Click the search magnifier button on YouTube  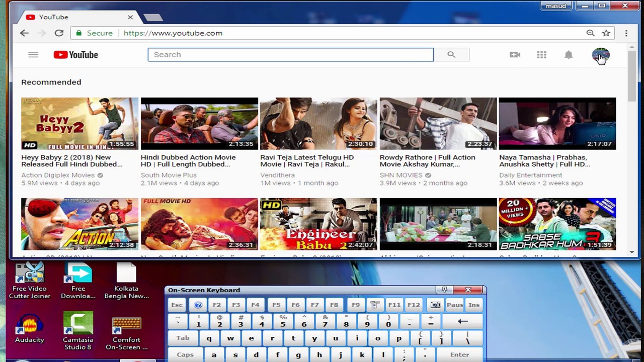click(451, 55)
